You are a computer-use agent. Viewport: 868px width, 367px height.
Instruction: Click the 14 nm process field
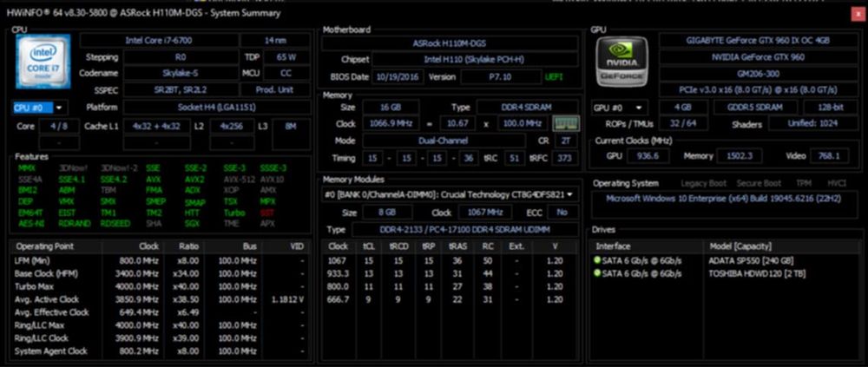pyautogui.click(x=275, y=41)
